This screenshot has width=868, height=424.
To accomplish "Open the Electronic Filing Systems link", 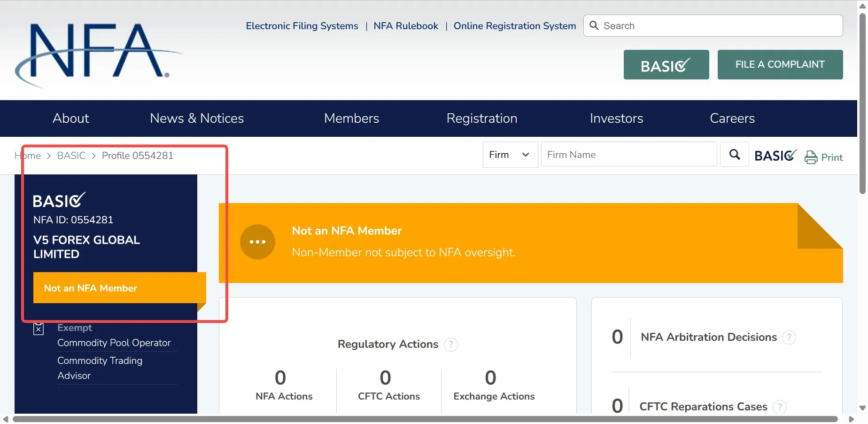I will (302, 26).
